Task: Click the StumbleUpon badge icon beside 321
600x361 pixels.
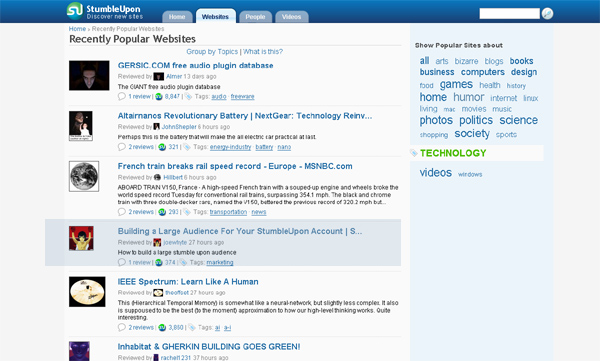Action: [x=162, y=147]
